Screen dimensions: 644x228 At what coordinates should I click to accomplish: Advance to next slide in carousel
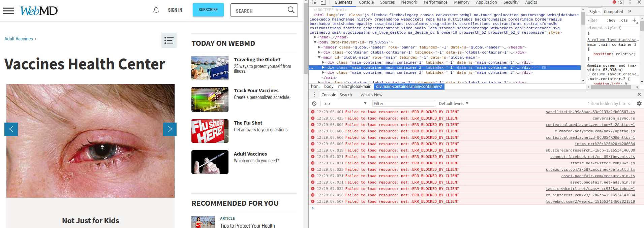click(x=170, y=129)
